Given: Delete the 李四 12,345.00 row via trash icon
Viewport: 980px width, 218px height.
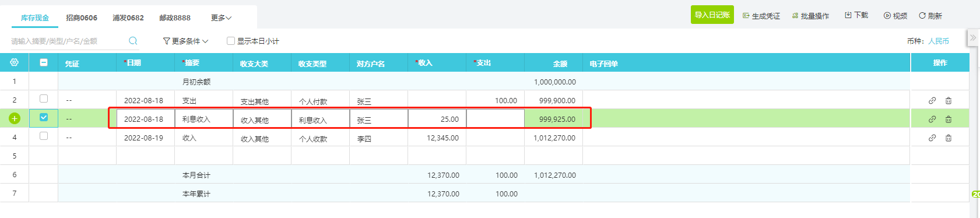Looking at the screenshot, I should click(x=949, y=138).
